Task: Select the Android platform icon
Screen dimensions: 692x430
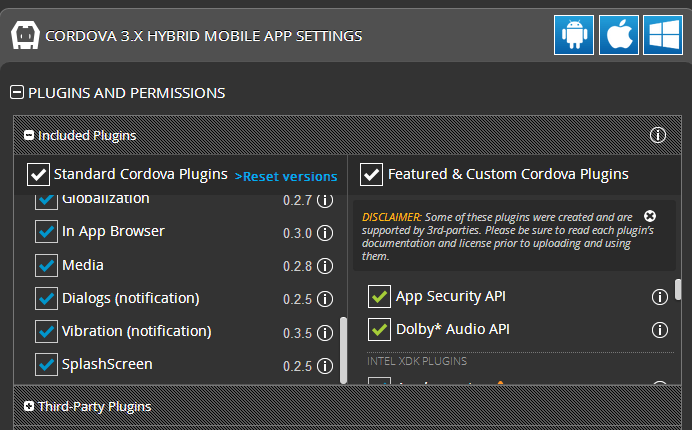Action: (574, 35)
